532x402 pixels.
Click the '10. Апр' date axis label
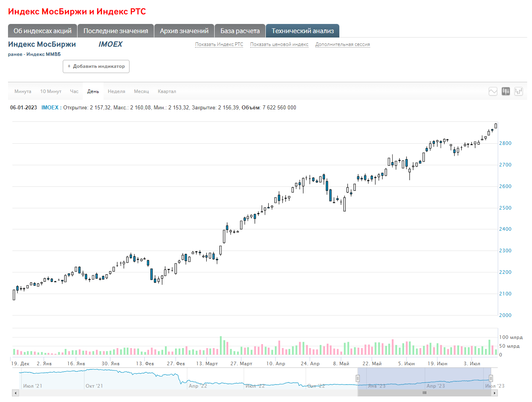tap(276, 364)
